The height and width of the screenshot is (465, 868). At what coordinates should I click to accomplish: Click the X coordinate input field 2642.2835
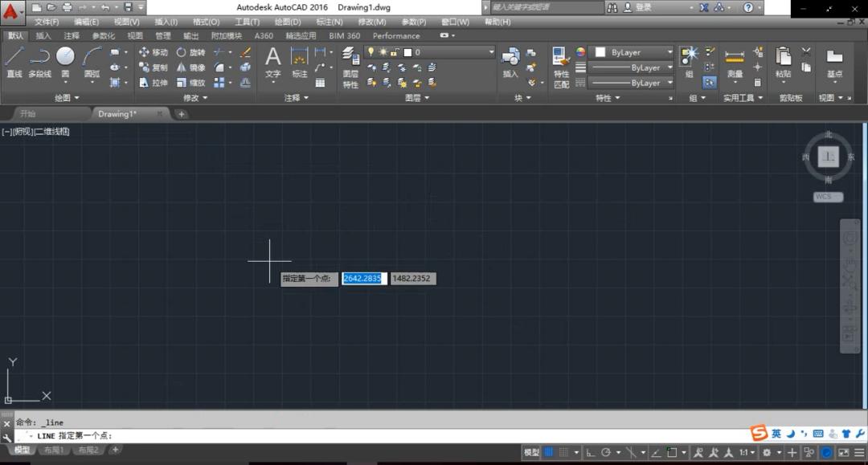364,279
